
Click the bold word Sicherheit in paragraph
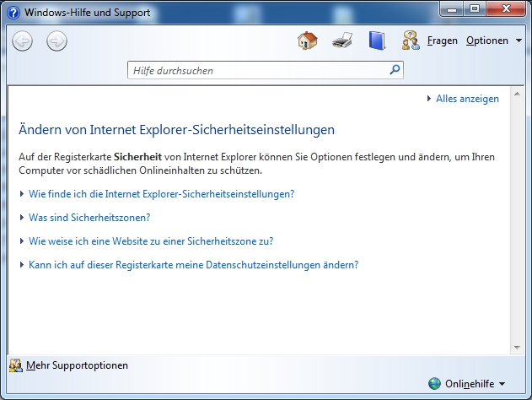coord(137,157)
